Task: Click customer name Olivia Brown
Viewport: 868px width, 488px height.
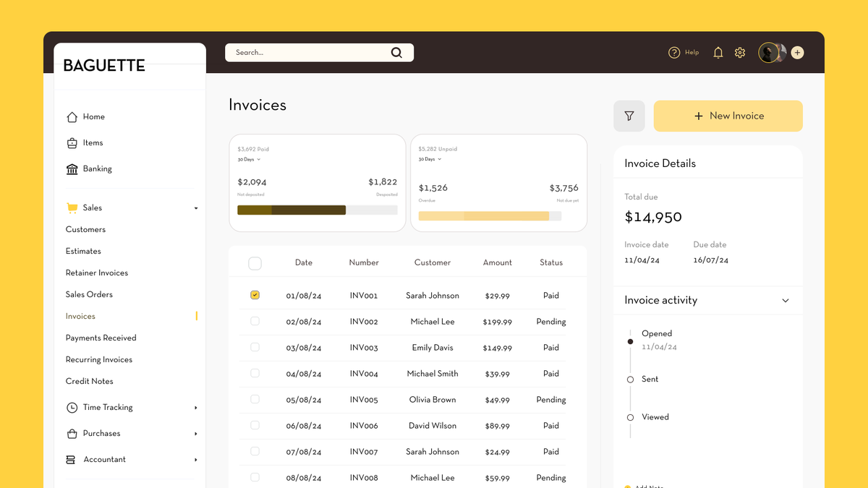Action: click(433, 400)
